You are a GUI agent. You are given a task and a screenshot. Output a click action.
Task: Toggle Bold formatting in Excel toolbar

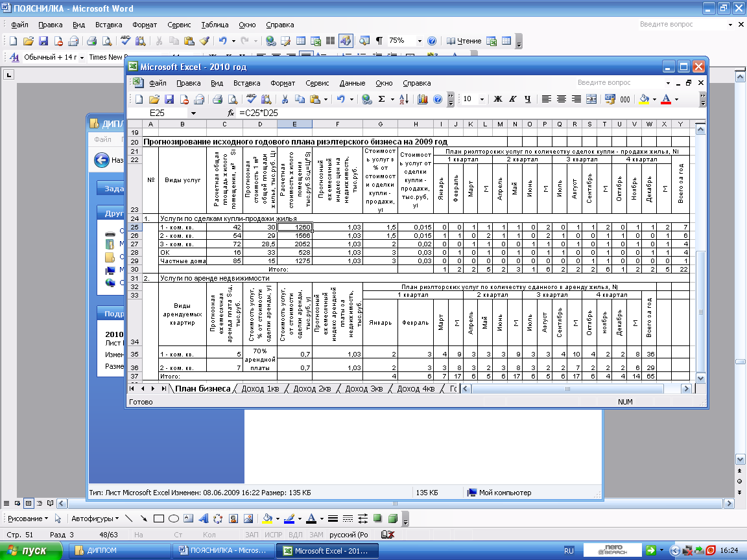pyautogui.click(x=498, y=99)
